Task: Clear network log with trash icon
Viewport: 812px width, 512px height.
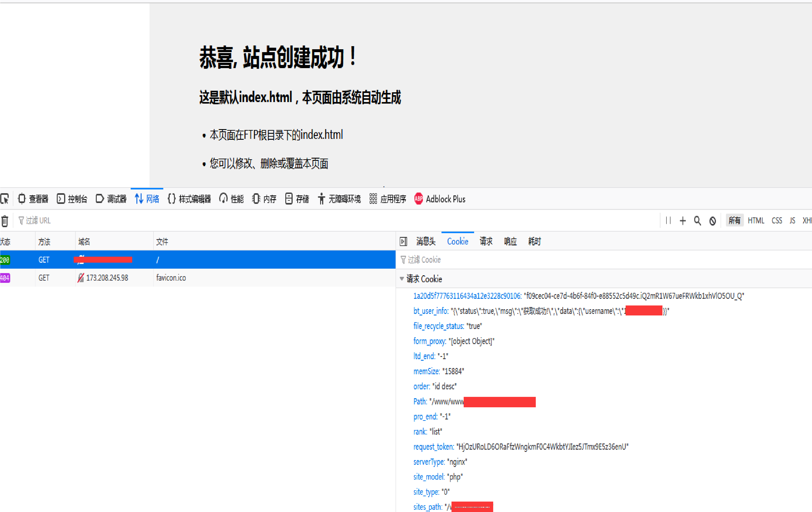Action: tap(5, 221)
